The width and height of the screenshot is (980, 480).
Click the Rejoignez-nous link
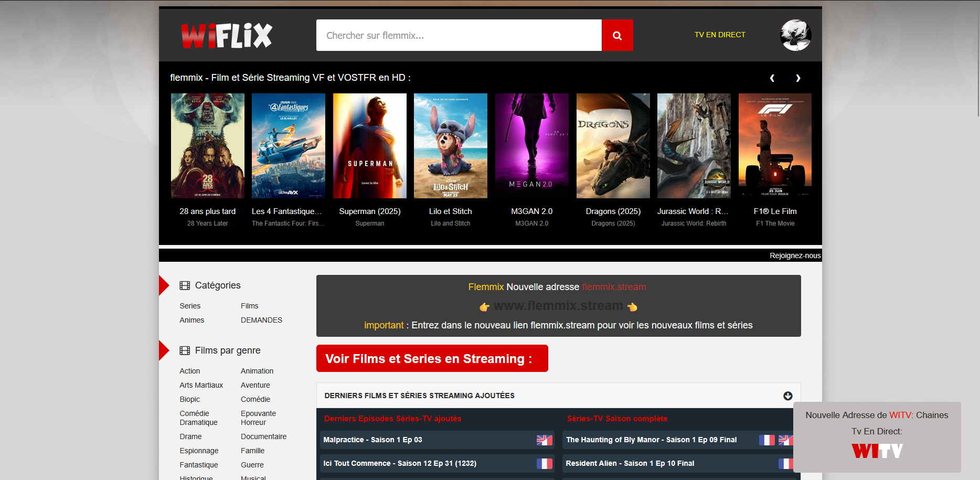tap(795, 255)
